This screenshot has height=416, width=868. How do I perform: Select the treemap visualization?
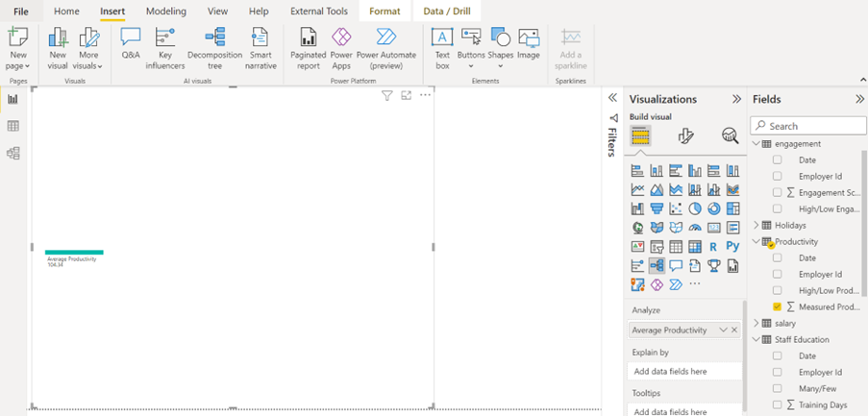[732, 208]
